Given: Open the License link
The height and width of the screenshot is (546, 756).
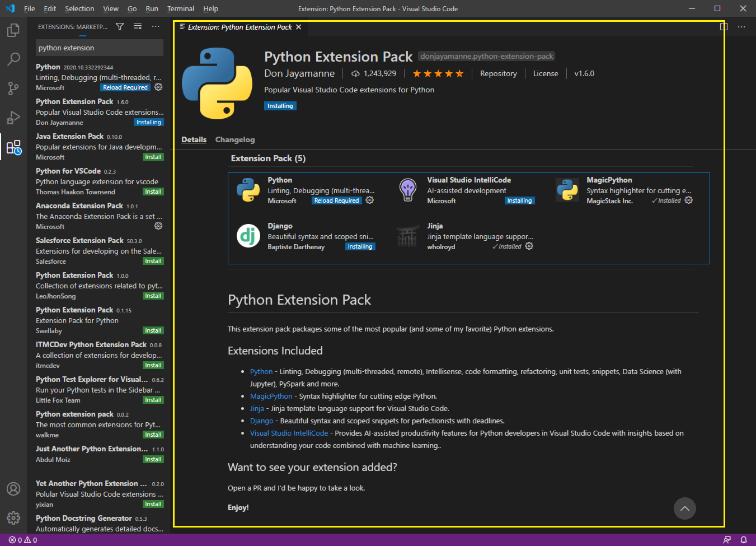Looking at the screenshot, I should pyautogui.click(x=546, y=73).
